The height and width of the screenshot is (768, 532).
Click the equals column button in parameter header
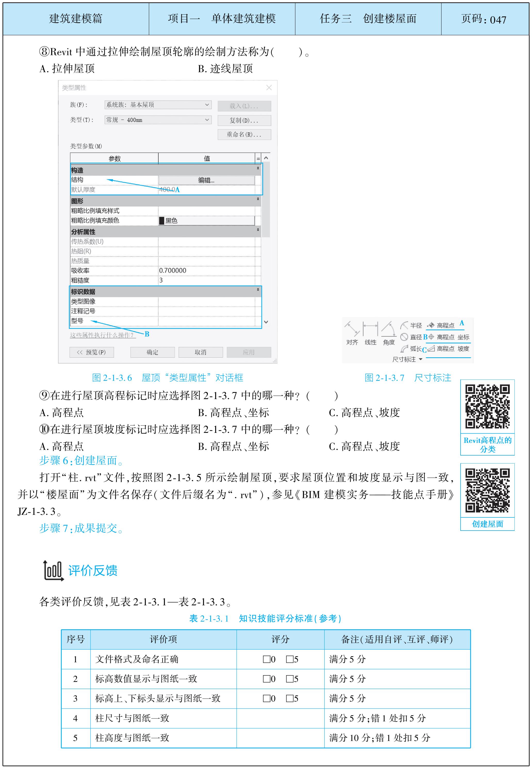point(258,159)
